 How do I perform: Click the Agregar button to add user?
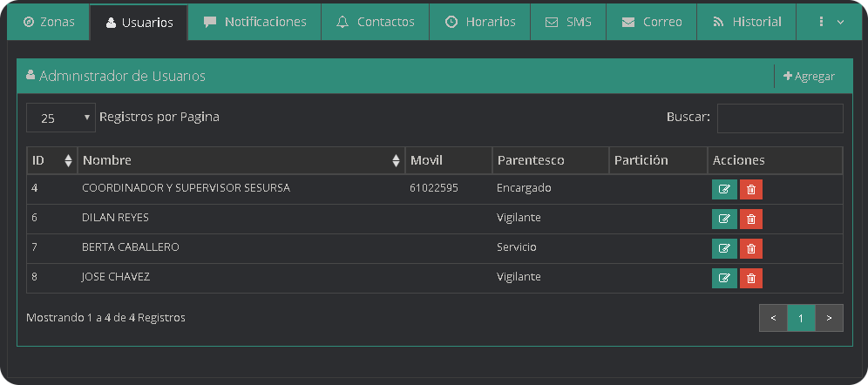tap(809, 77)
